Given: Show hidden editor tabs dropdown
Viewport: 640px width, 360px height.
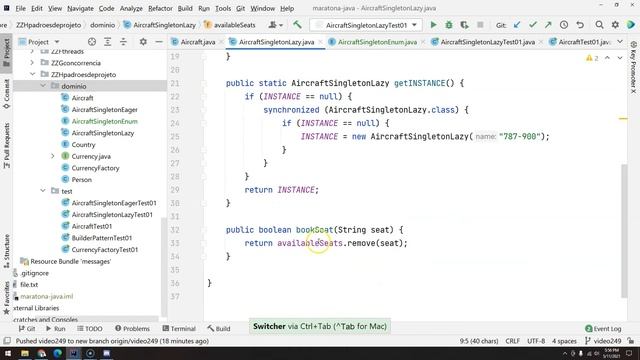Looking at the screenshot, I should pos(620,42).
